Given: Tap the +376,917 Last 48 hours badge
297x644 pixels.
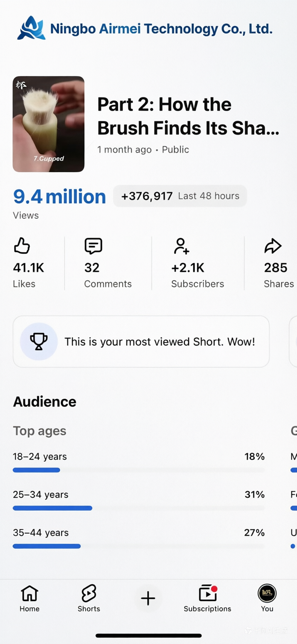Looking at the screenshot, I should tap(180, 196).
